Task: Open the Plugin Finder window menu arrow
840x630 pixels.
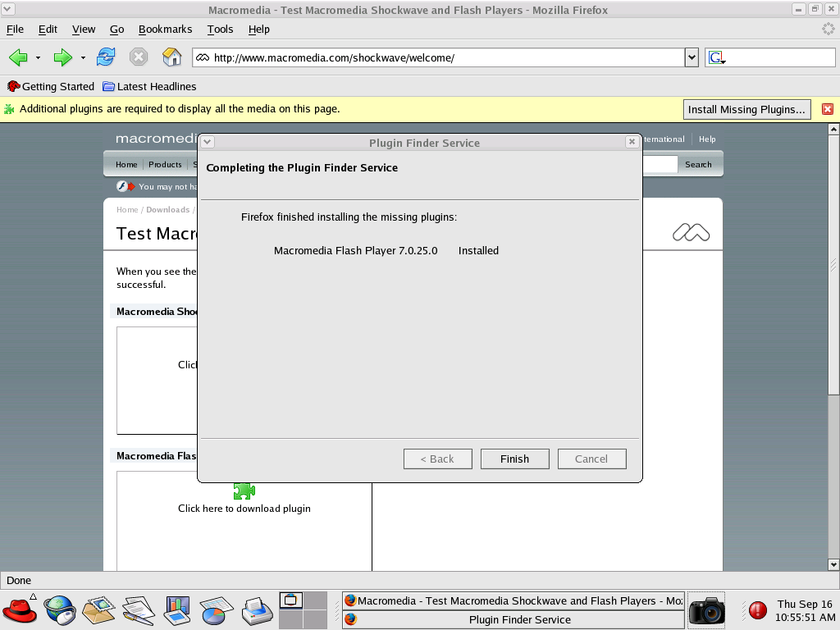Action: coord(208,142)
